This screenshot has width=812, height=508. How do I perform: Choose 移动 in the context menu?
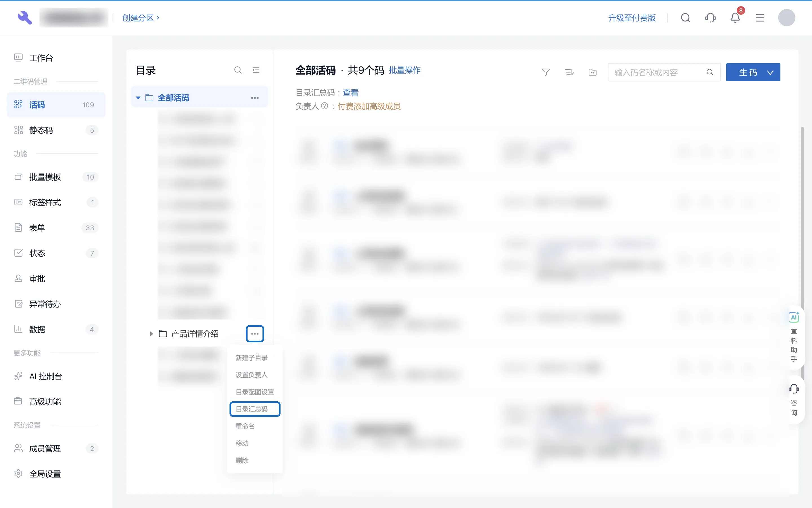click(x=242, y=443)
